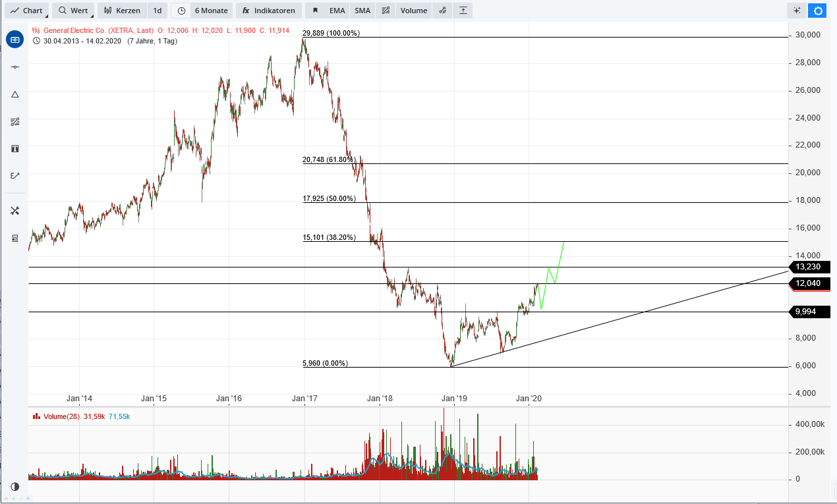Open the Wert search dropdown

pos(73,10)
